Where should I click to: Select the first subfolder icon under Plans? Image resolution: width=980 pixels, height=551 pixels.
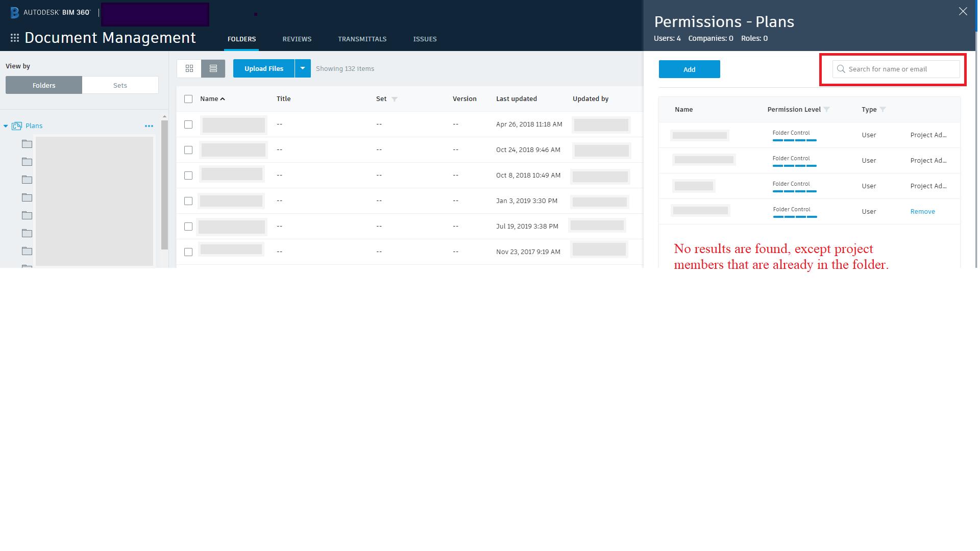point(27,144)
